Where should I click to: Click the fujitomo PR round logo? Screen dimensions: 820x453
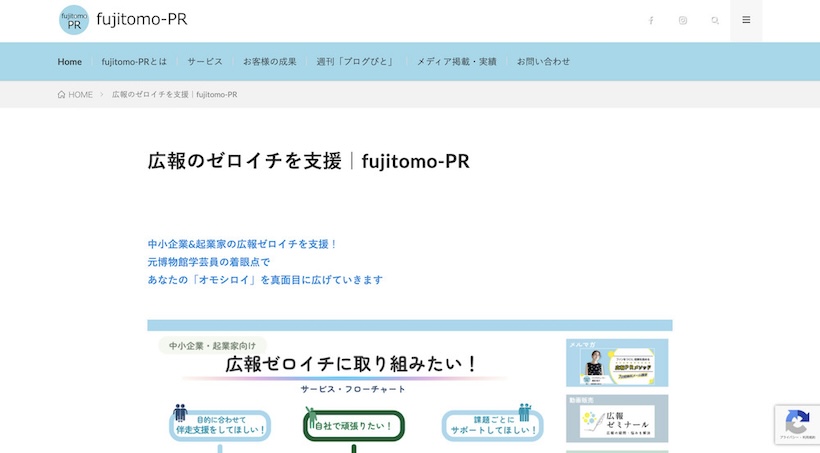(74, 20)
